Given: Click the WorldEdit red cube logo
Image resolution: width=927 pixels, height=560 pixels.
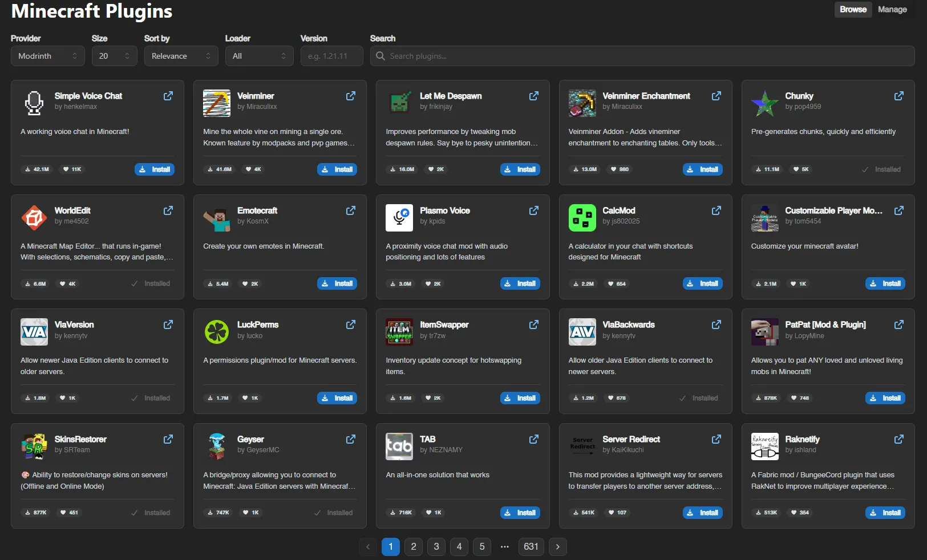Looking at the screenshot, I should click(34, 218).
